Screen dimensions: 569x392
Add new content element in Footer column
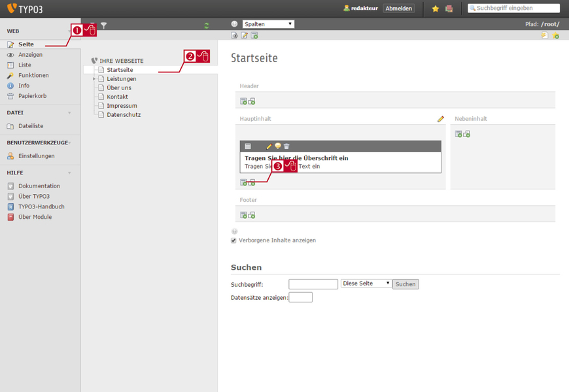click(x=243, y=215)
